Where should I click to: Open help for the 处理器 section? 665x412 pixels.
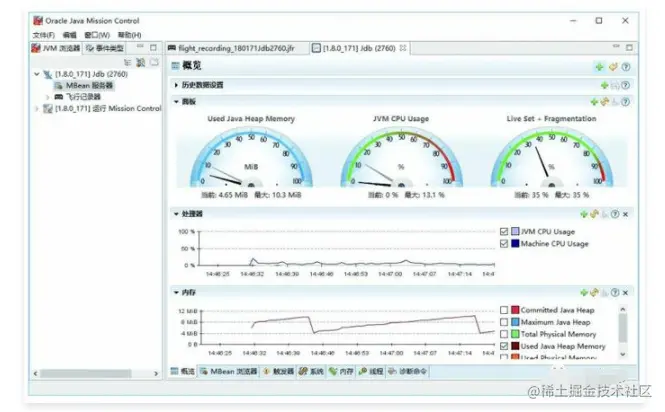(x=615, y=214)
